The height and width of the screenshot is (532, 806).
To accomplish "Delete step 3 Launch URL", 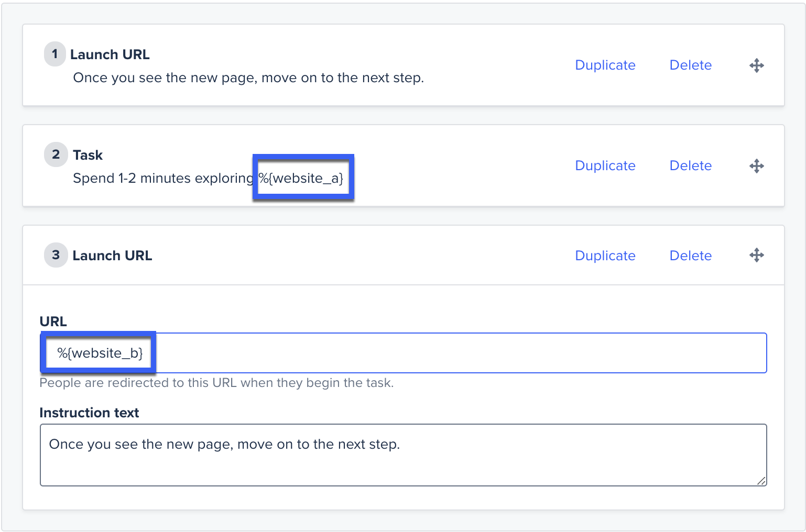I will tap(691, 256).
